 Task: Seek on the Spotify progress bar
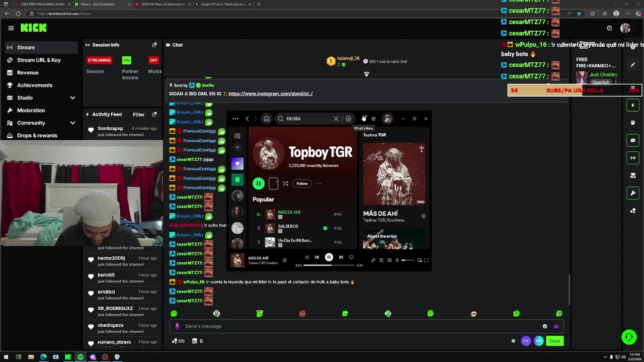pos(329,265)
